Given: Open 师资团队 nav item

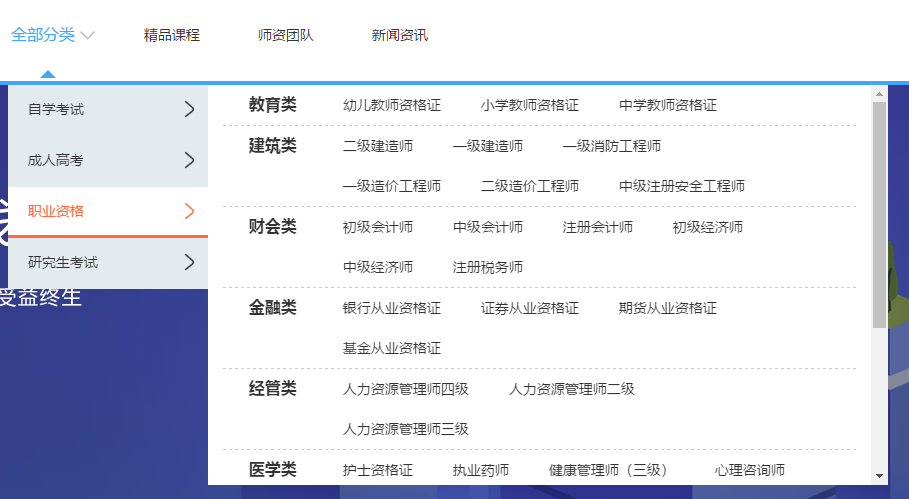Looking at the screenshot, I should pos(286,35).
